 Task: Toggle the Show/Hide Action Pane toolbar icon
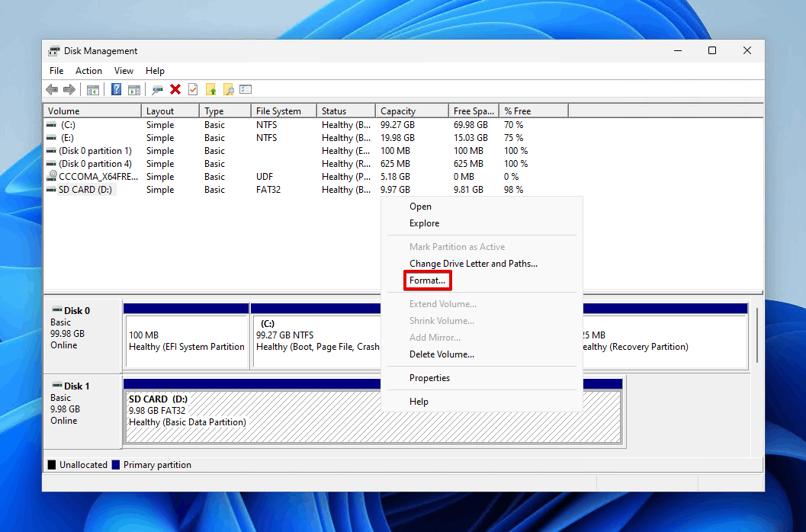[x=134, y=90]
